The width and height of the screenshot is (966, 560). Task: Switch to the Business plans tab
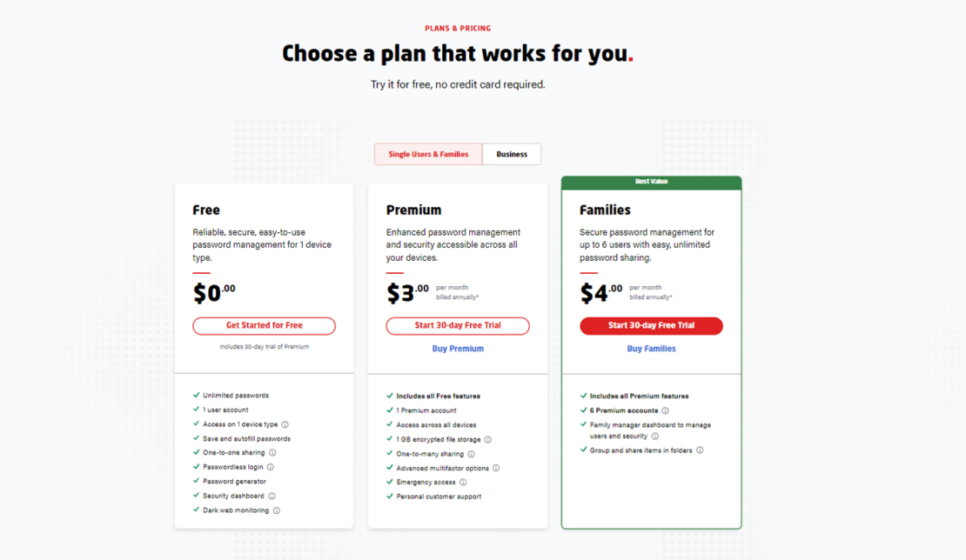512,154
